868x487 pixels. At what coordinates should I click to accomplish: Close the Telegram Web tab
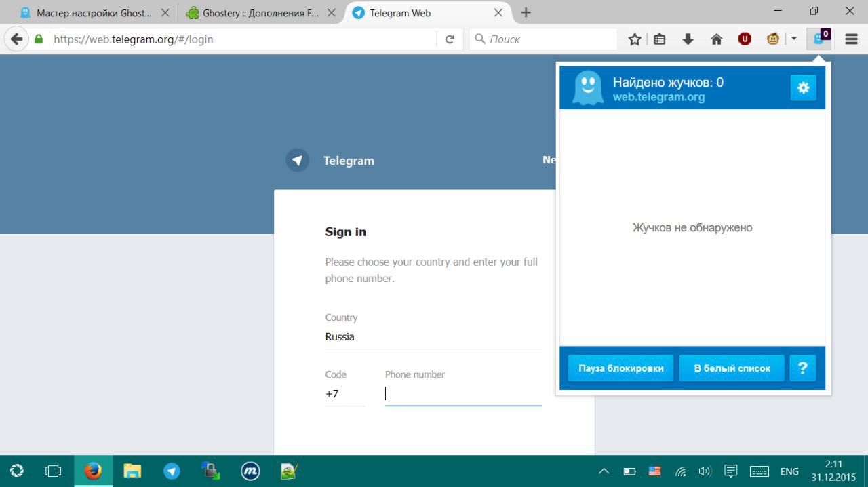point(498,13)
